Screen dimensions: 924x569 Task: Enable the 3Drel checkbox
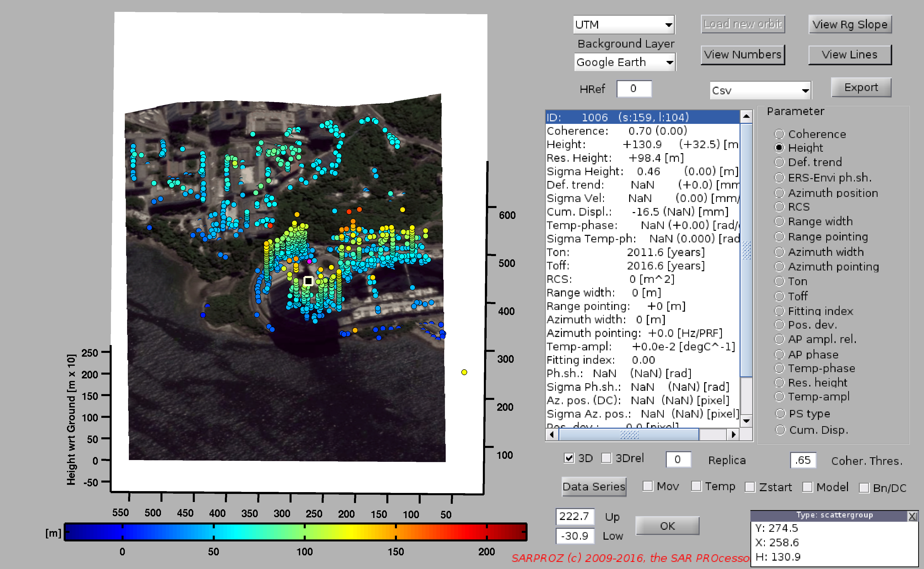tap(606, 458)
